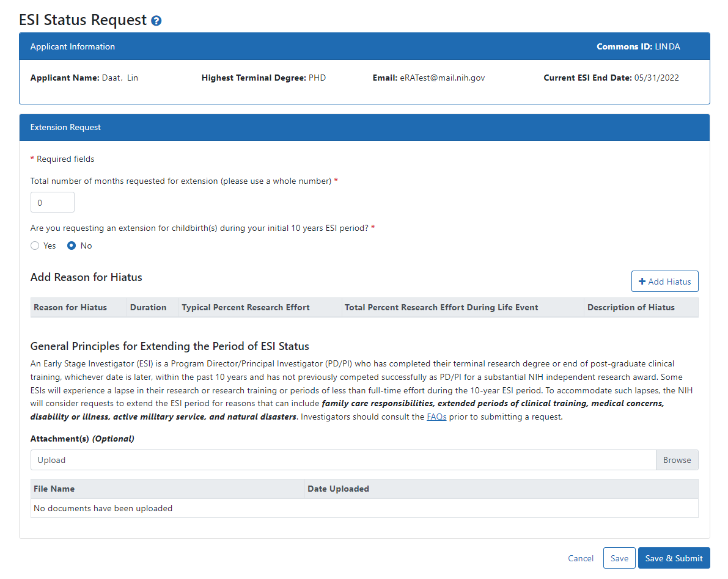Click the Extension Request panel header
Viewport: 728px width, 579px height.
pos(364,128)
